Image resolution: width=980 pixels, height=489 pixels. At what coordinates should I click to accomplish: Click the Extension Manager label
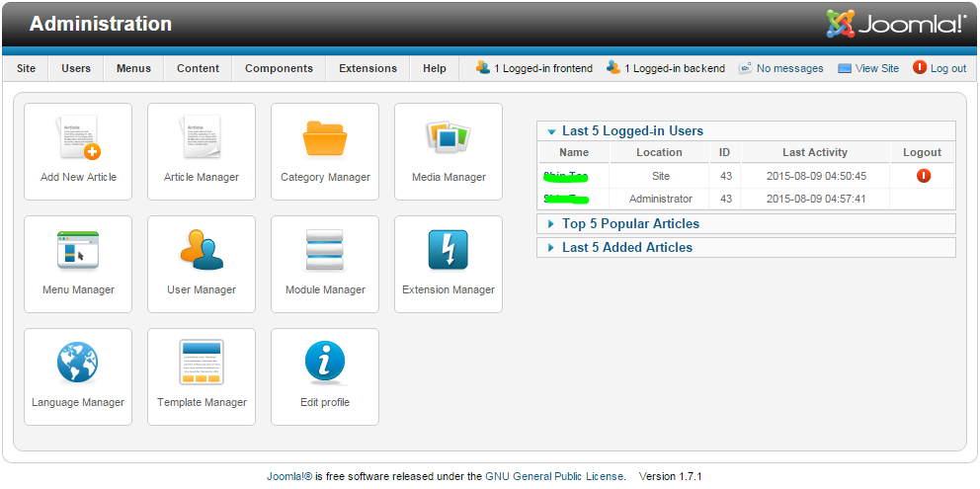pyautogui.click(x=449, y=289)
